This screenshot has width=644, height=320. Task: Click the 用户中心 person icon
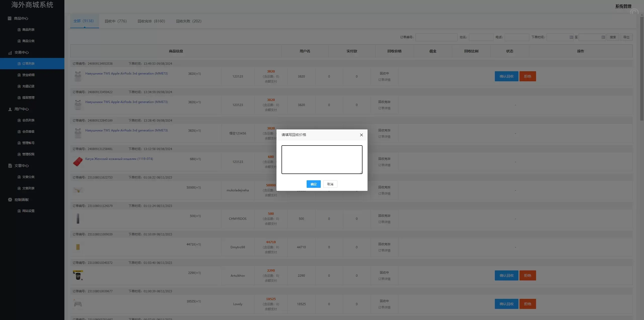click(x=10, y=109)
